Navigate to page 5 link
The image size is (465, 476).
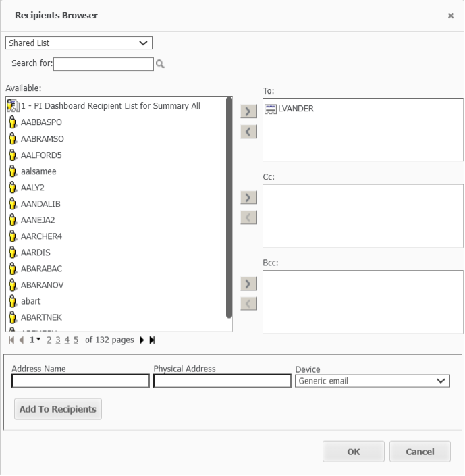pyautogui.click(x=76, y=340)
